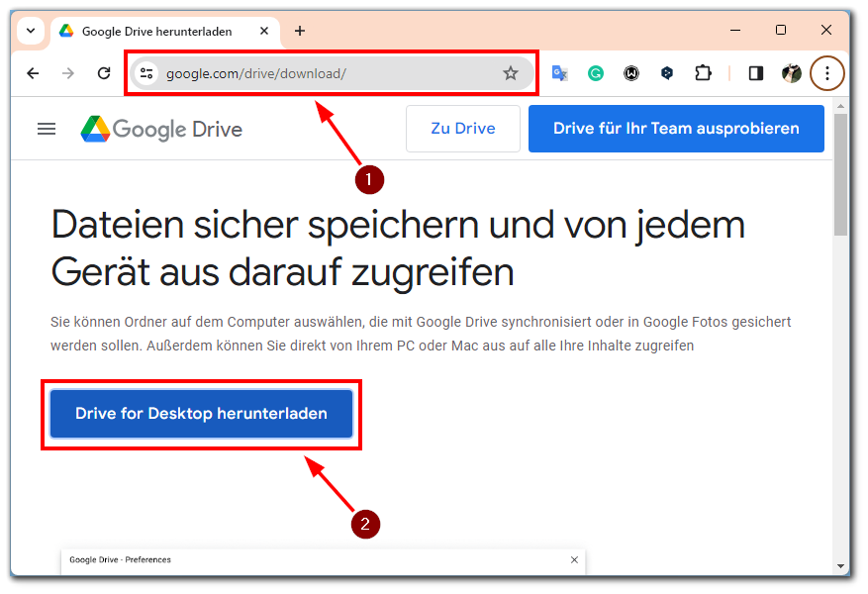This screenshot has height=594, width=868.
Task: Open the dark blue hexagon extension icon
Action: [x=667, y=73]
